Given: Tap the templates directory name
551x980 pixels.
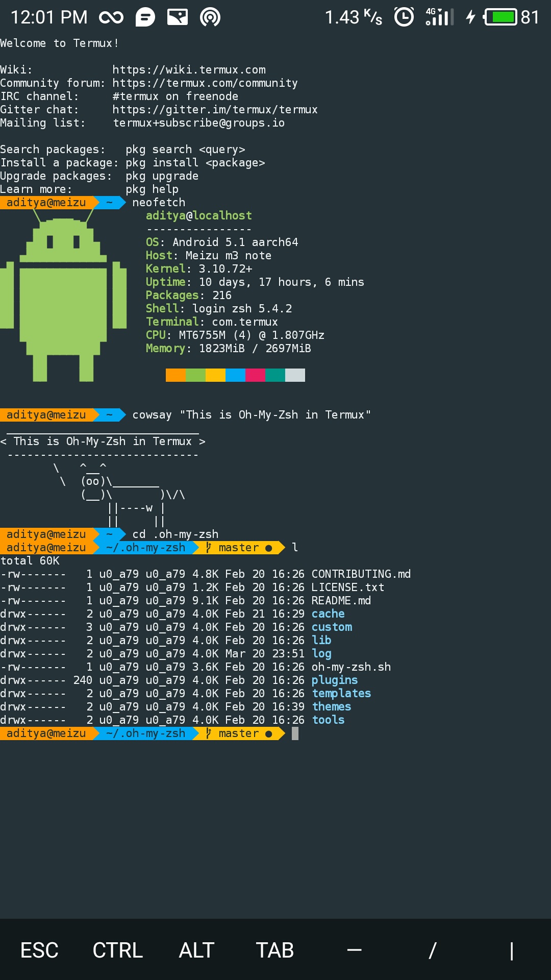Looking at the screenshot, I should pos(341,694).
